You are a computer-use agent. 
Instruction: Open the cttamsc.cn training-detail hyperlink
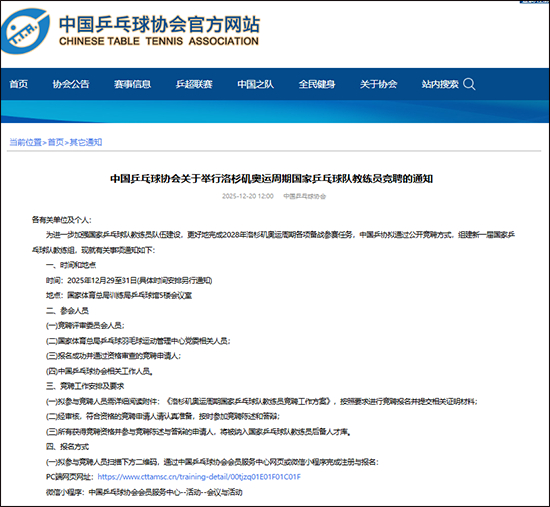point(199,477)
